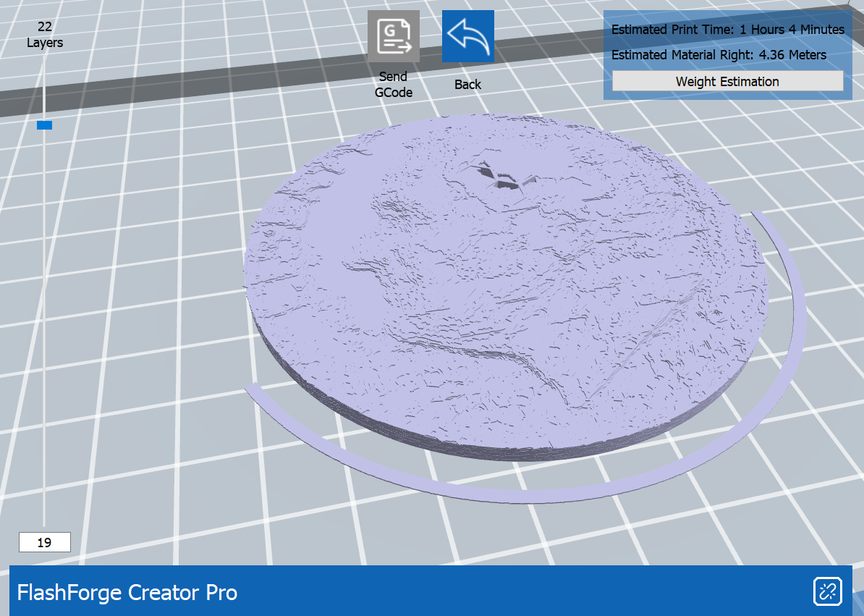Click the layer slider track above the handle
864x616 pixels.
point(44,87)
